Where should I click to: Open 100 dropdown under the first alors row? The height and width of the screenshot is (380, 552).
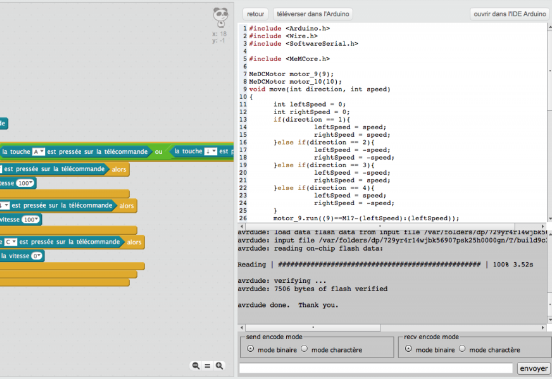tap(25, 183)
